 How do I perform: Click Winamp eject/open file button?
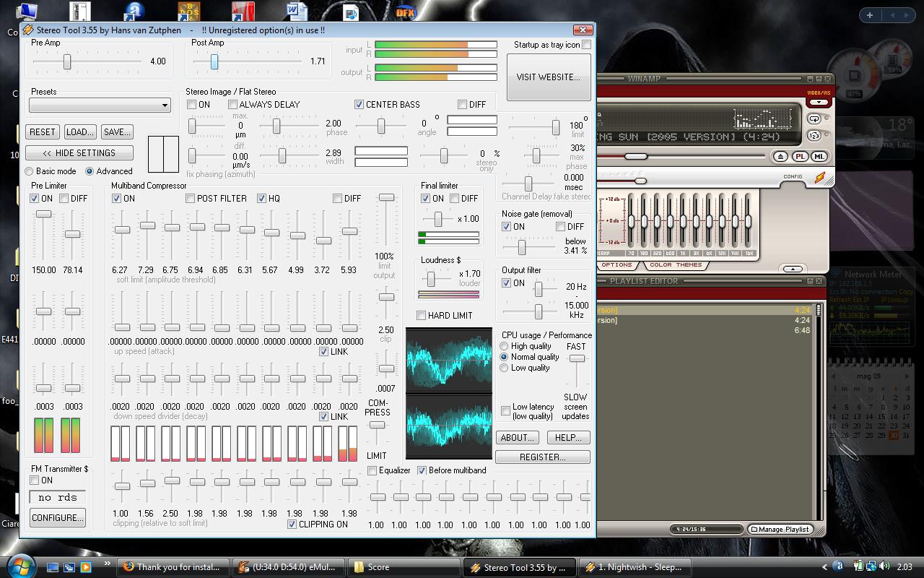(780, 157)
